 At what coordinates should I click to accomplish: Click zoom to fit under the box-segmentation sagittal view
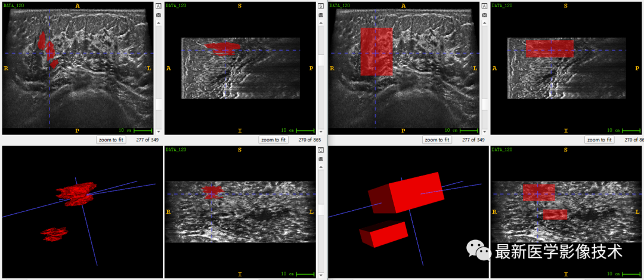pyautogui.click(x=599, y=140)
